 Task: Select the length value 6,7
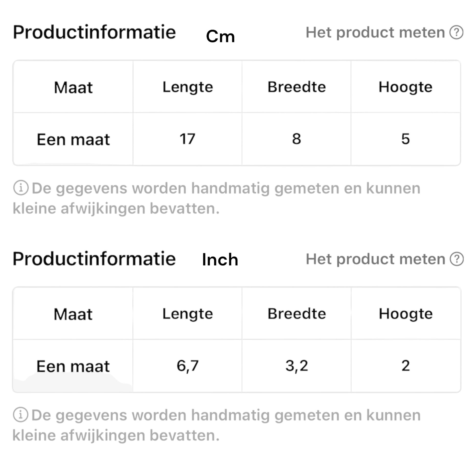(x=188, y=366)
